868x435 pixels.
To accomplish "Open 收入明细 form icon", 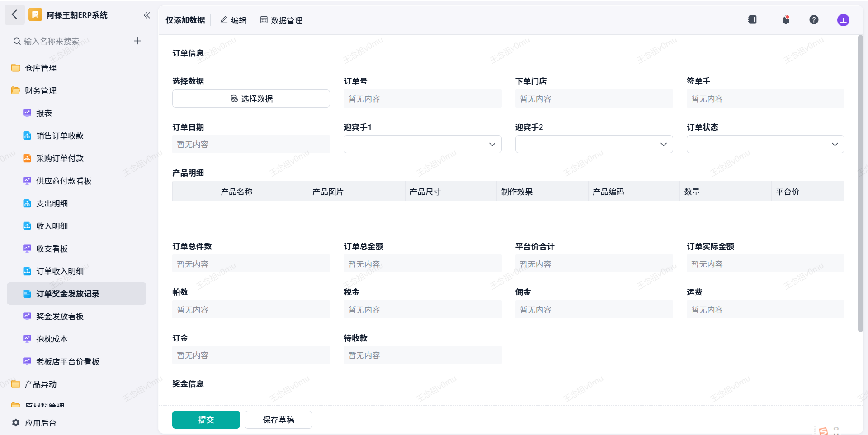I will [x=27, y=226].
